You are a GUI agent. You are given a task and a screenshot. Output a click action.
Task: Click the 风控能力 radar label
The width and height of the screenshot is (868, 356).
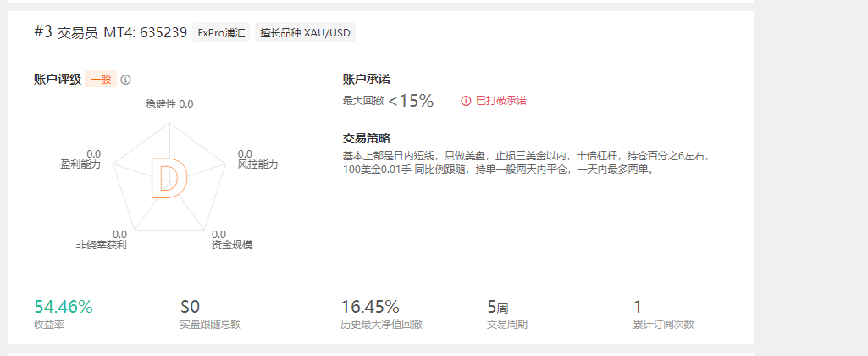click(258, 164)
